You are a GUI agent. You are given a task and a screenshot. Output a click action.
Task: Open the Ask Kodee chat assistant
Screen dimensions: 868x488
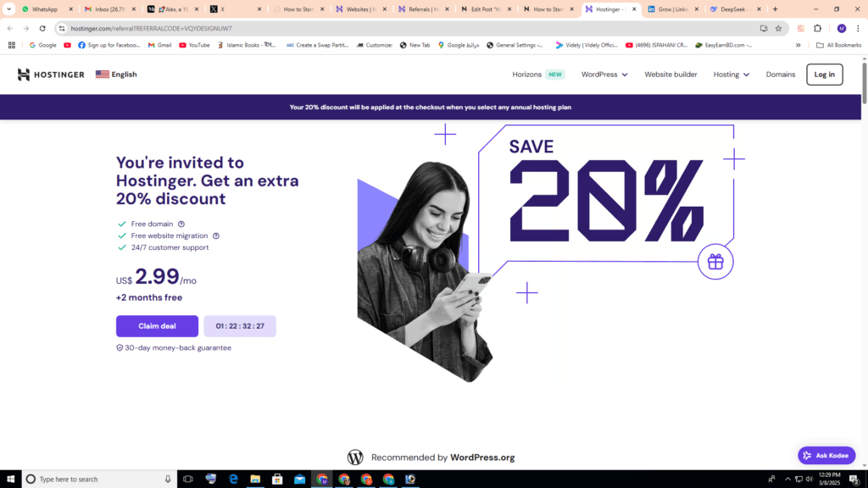pos(826,455)
